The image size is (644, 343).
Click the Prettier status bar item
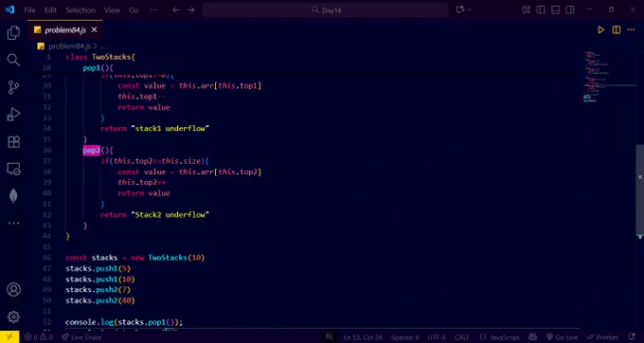click(x=601, y=337)
